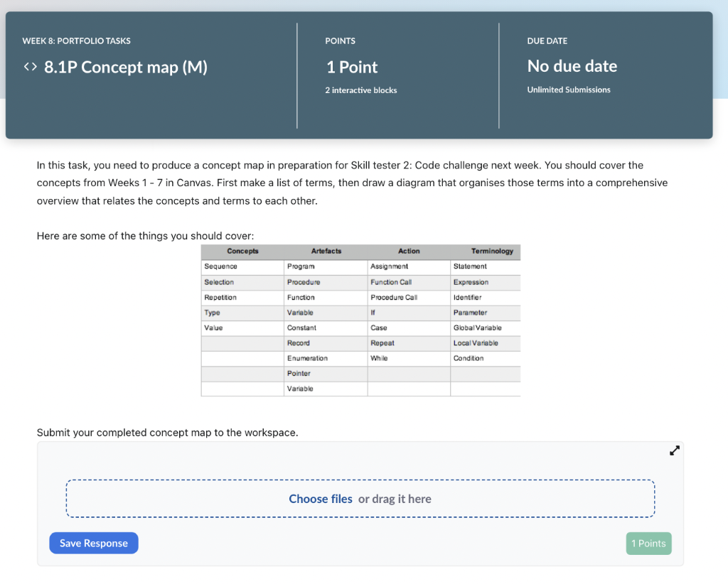Click the Unlimited Submissions text
Image resolution: width=728 pixels, height=584 pixels.
568,90
